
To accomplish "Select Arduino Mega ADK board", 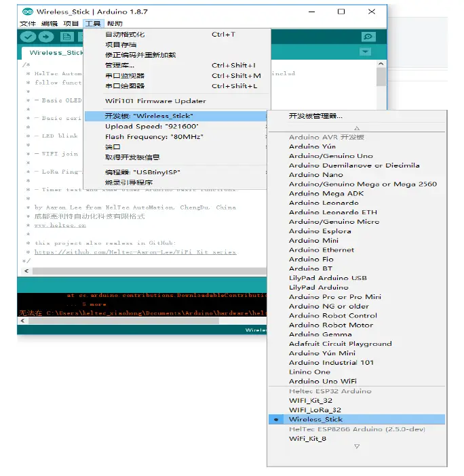I will pos(357,193).
